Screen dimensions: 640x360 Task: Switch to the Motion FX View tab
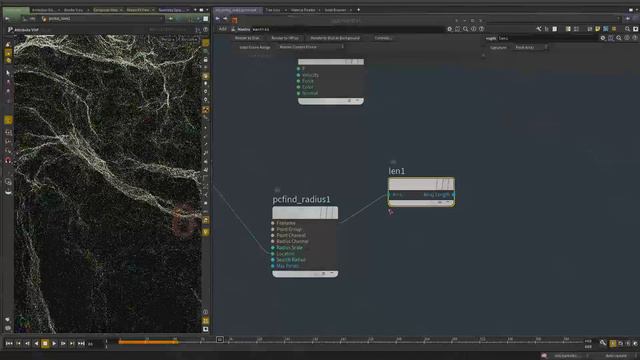pyautogui.click(x=138, y=10)
